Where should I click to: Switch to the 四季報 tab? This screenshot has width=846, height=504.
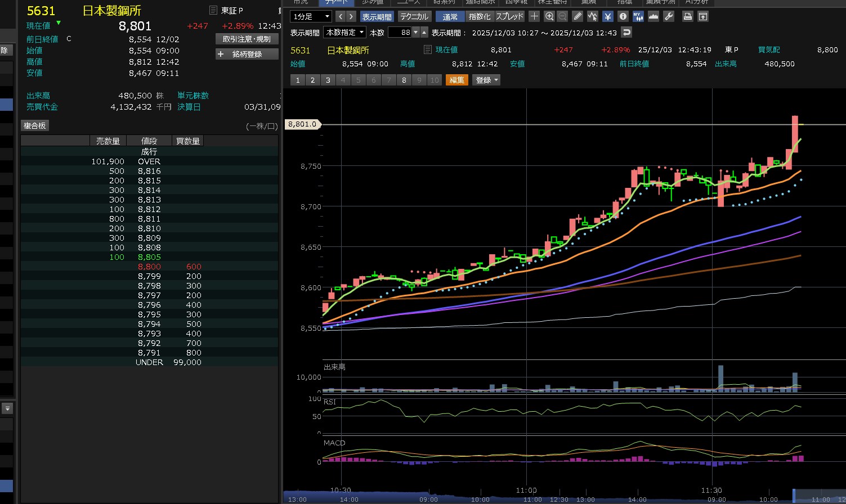click(x=516, y=2)
